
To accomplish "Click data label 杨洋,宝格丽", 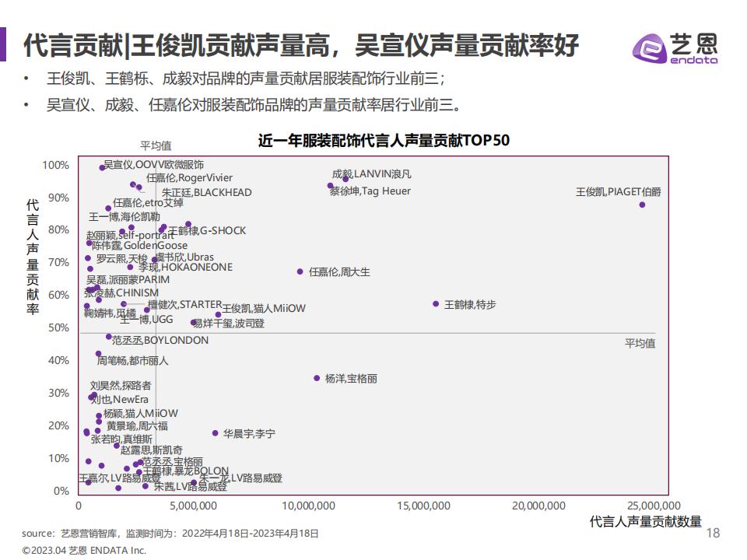I will [351, 379].
